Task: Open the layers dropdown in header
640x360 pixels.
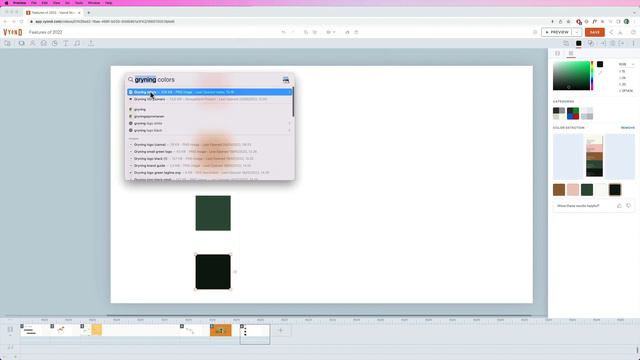Action: click(330, 32)
